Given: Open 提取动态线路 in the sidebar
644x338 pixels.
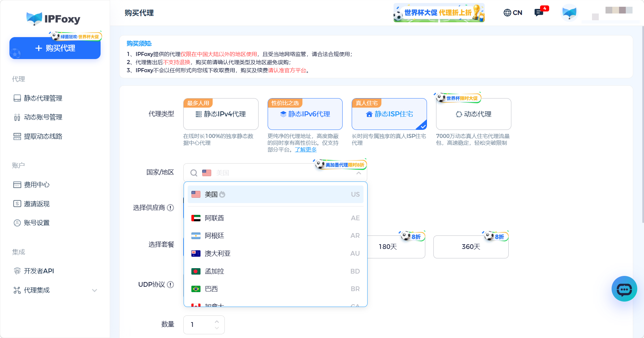Looking at the screenshot, I should click(x=43, y=136).
